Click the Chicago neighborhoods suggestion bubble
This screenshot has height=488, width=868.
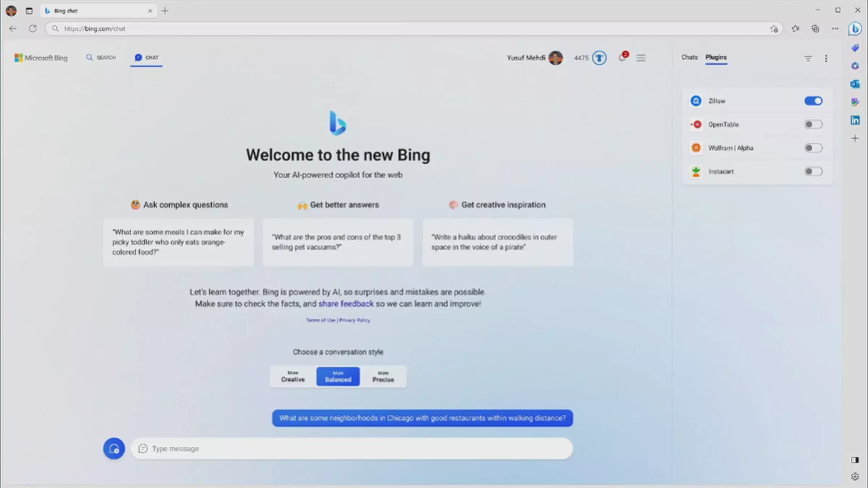(x=422, y=418)
